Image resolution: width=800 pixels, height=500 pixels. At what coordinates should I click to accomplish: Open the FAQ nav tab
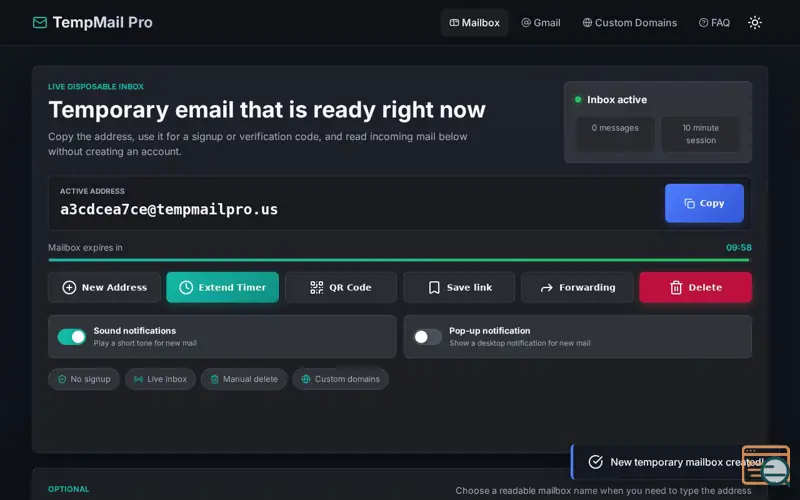(714, 22)
